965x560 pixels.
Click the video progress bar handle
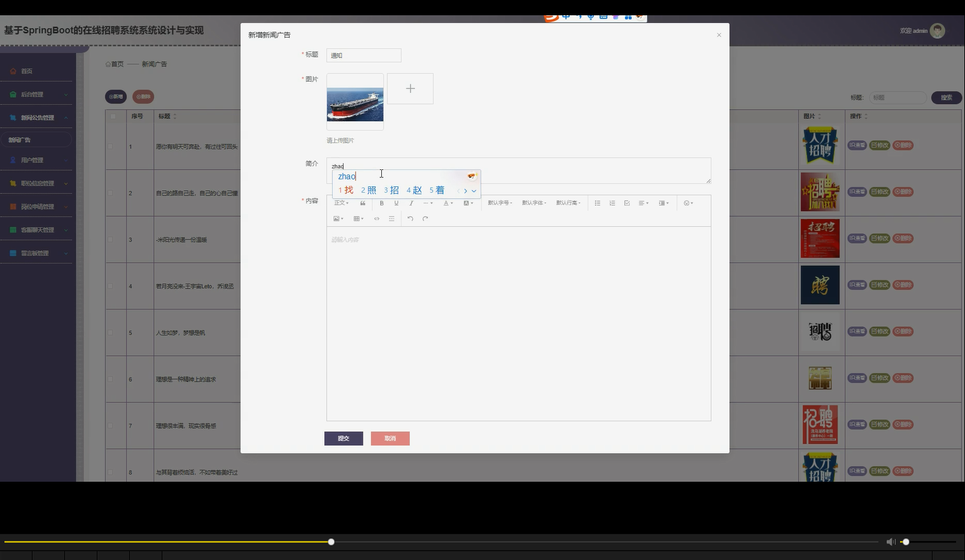[x=331, y=542]
